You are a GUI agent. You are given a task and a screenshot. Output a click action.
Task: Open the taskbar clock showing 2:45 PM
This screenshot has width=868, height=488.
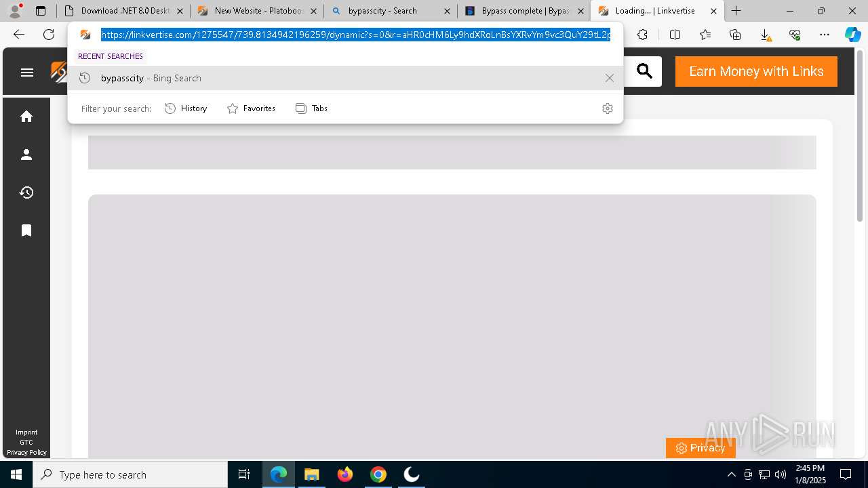[x=810, y=474]
